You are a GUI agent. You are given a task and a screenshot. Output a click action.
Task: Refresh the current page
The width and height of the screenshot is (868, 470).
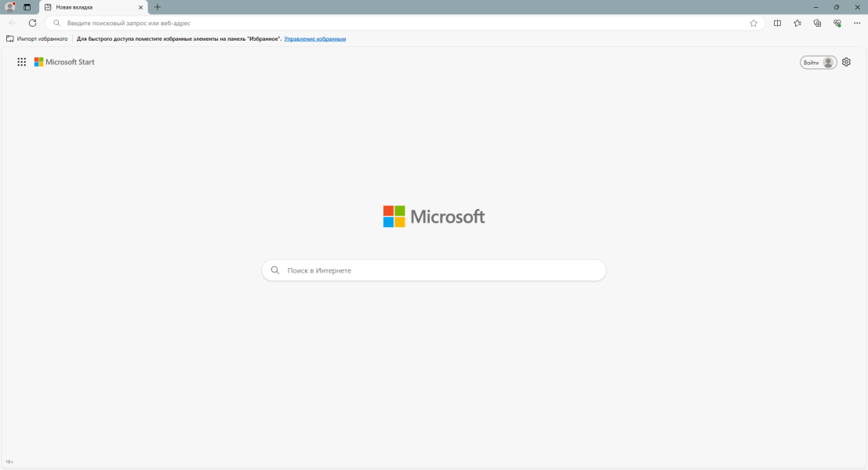[33, 23]
